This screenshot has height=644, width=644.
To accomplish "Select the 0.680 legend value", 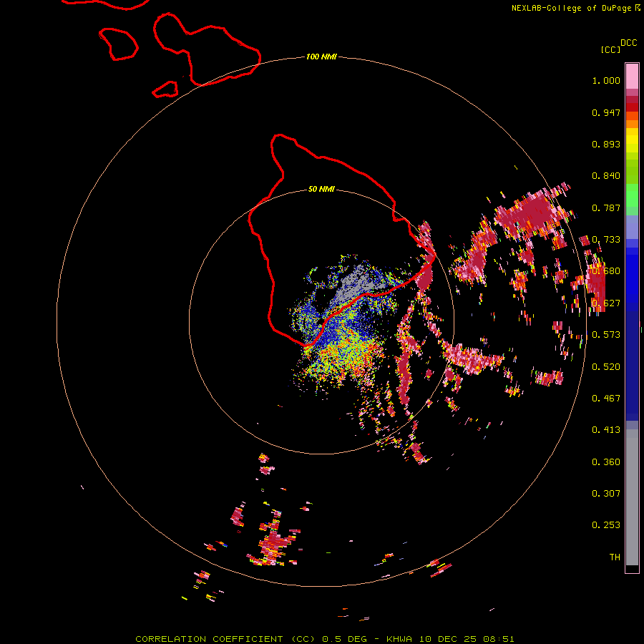I will [606, 271].
